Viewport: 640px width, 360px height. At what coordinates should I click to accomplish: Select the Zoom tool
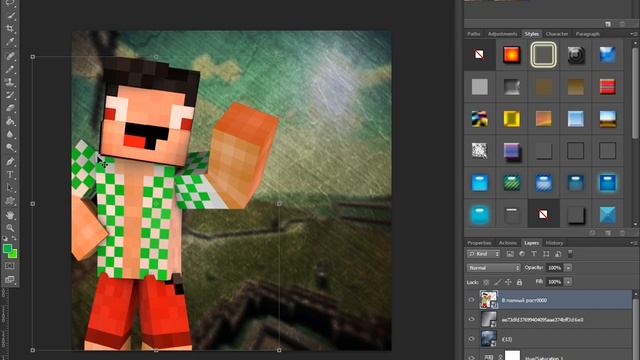10,228
